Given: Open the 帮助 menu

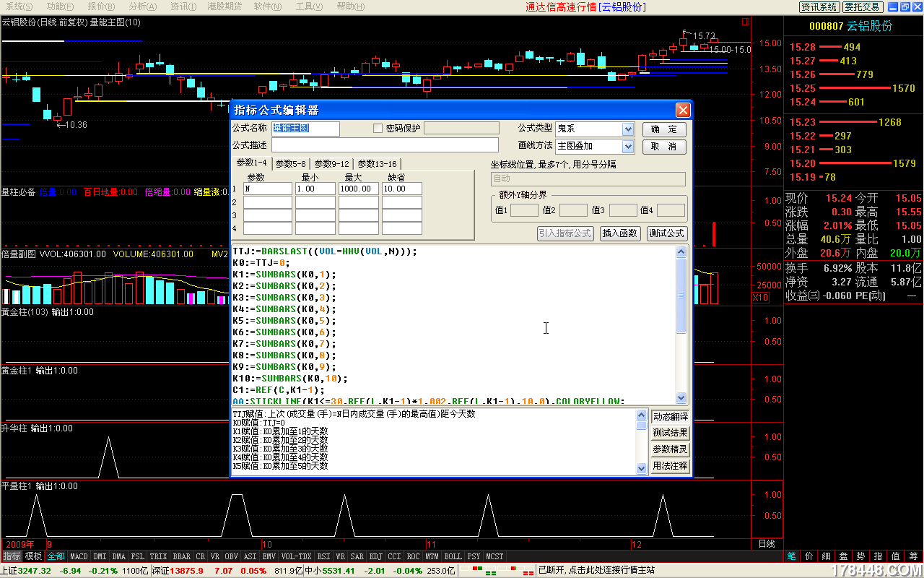Looking at the screenshot, I should point(352,7).
